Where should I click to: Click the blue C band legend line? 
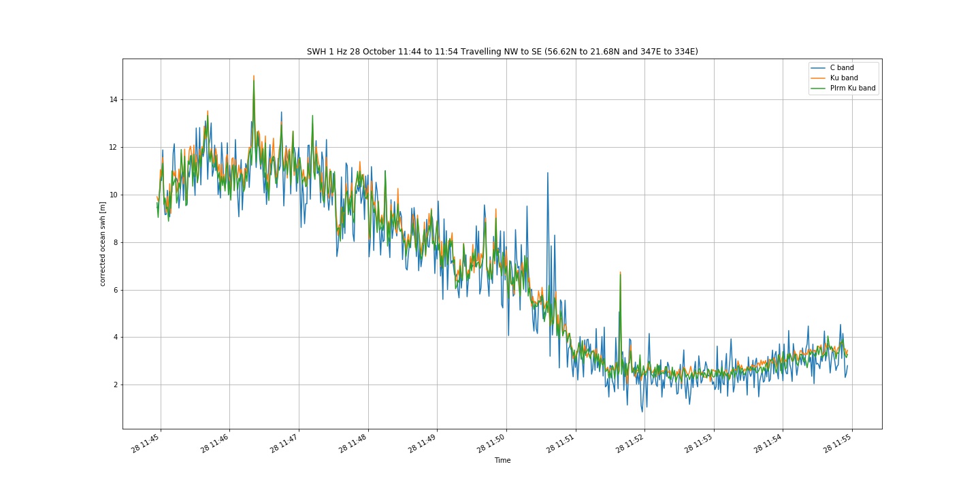coord(818,68)
